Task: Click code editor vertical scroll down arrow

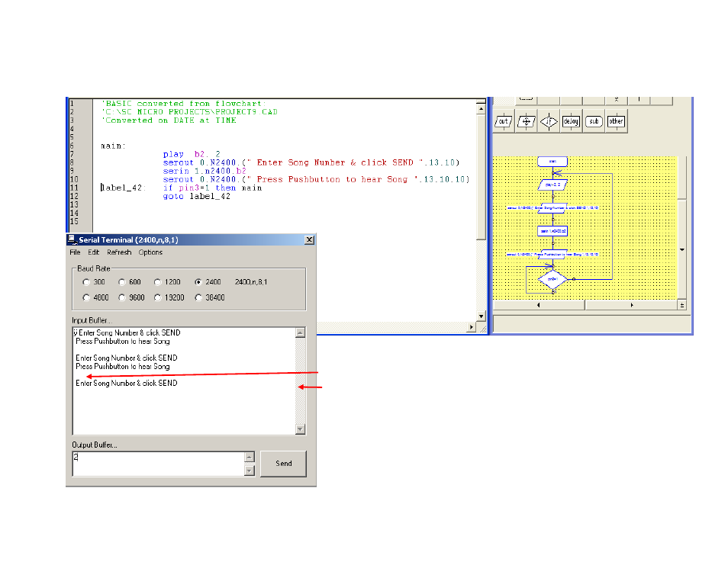Action: tap(481, 316)
